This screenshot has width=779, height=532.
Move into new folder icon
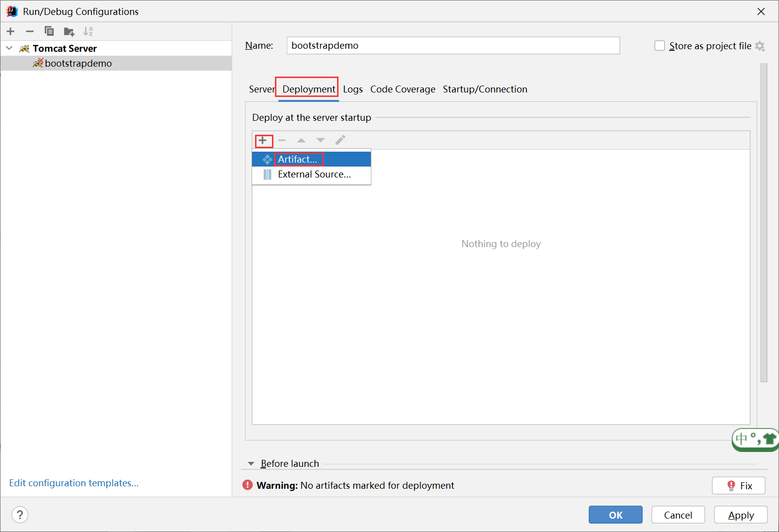[69, 32]
